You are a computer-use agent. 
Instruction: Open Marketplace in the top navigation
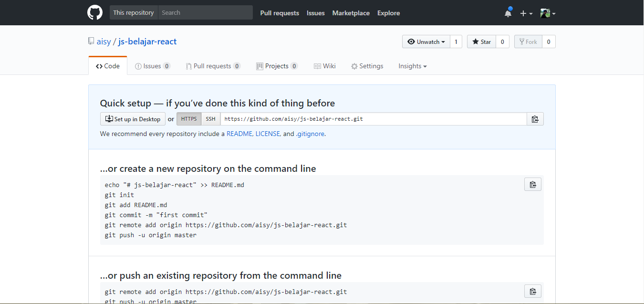351,13
